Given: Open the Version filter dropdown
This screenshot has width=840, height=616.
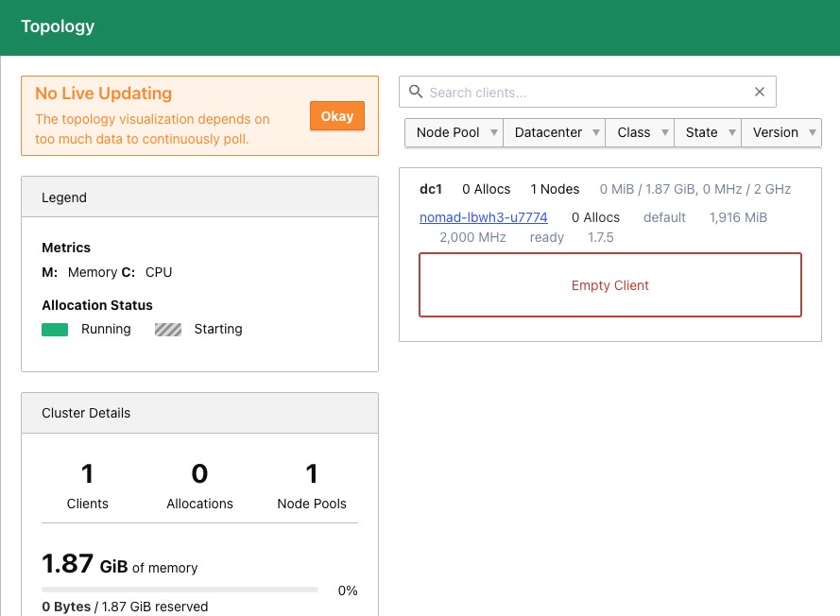Looking at the screenshot, I should [781, 133].
